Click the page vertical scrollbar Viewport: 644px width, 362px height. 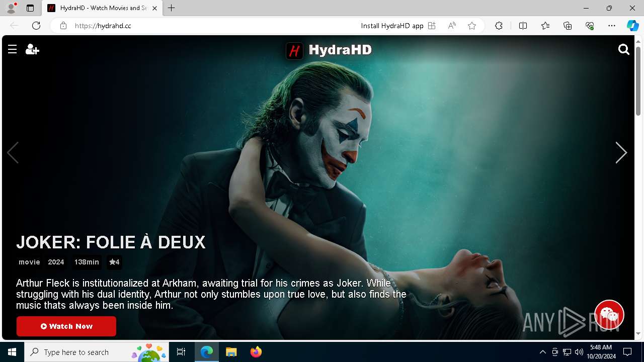click(x=638, y=80)
